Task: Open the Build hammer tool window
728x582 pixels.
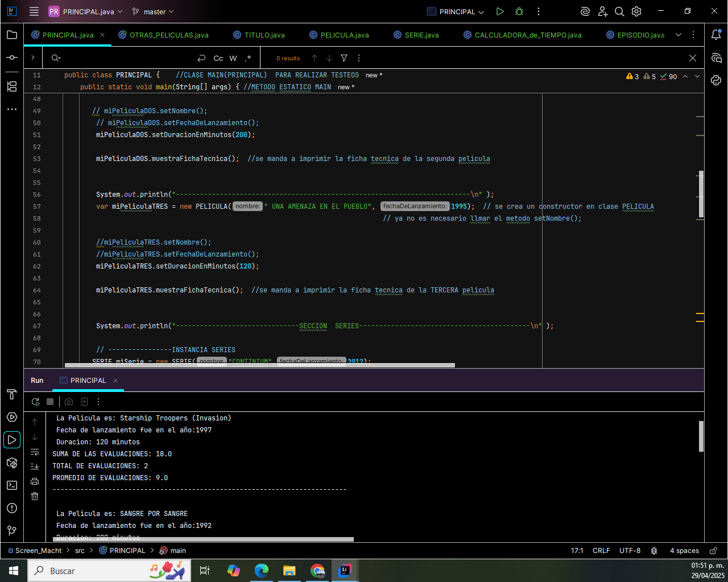Action: pyautogui.click(x=12, y=394)
